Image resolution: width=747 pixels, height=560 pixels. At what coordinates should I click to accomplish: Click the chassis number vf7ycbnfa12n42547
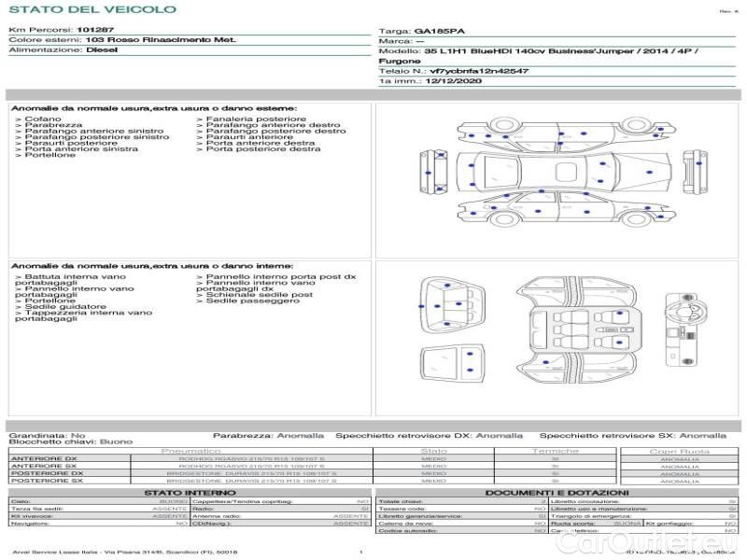479,71
